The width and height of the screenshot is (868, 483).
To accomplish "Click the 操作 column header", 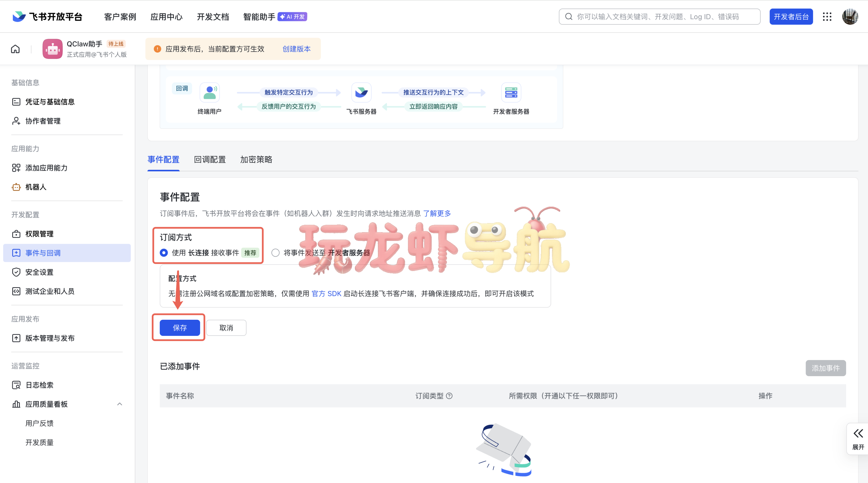I will click(x=766, y=396).
